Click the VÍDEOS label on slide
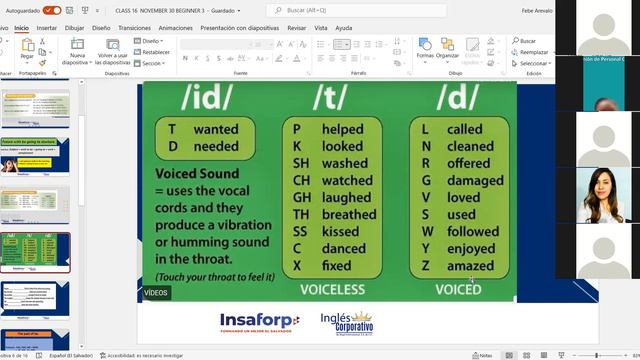The height and width of the screenshot is (360, 640). click(x=156, y=293)
